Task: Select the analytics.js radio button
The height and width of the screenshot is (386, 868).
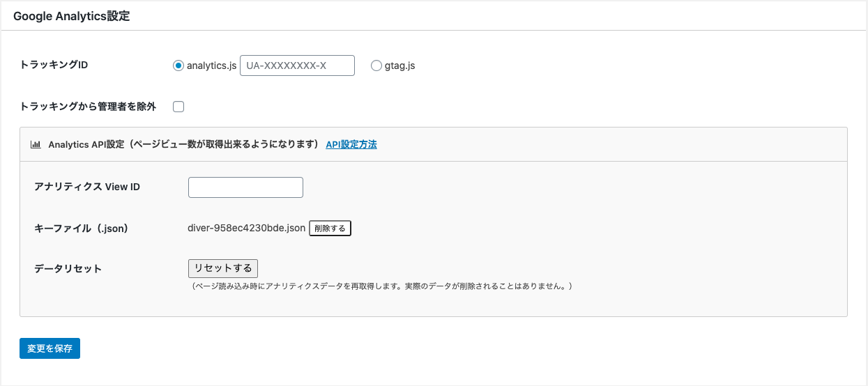Action: 178,65
